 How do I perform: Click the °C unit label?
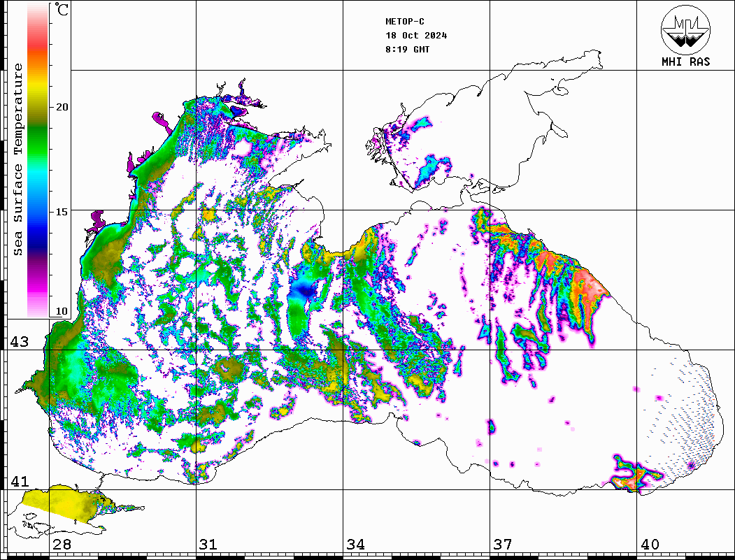pos(62,10)
